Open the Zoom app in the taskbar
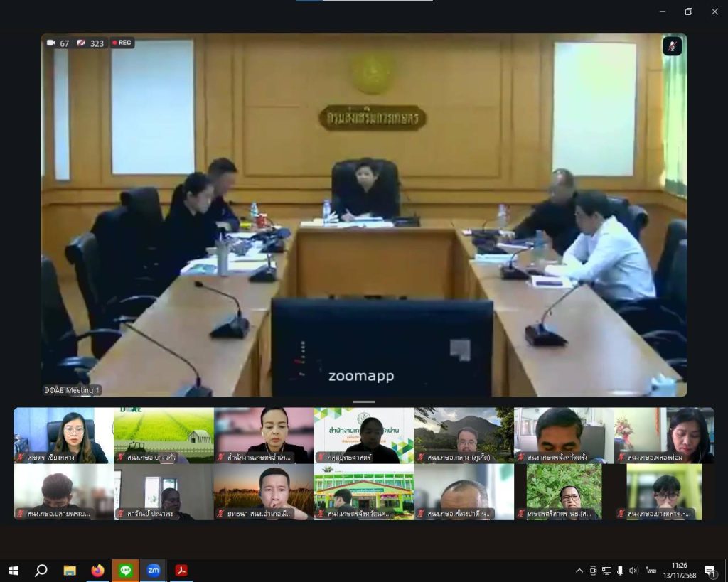This screenshot has width=728, height=582. (154, 570)
